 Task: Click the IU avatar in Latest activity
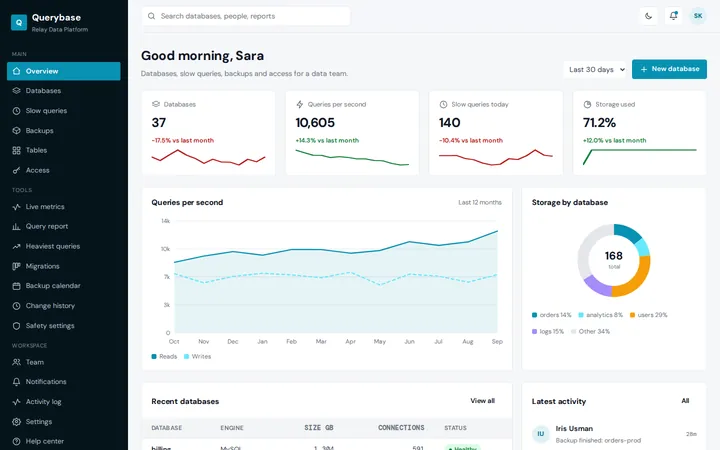[x=540, y=434]
